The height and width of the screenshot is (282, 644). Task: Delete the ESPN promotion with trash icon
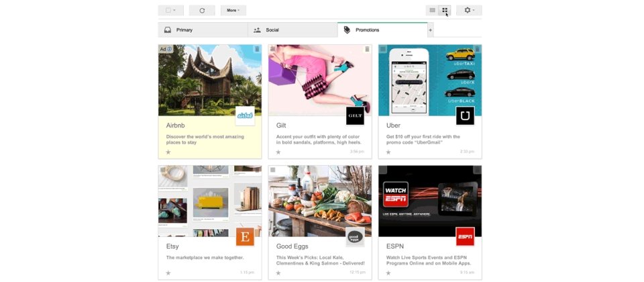point(477,170)
